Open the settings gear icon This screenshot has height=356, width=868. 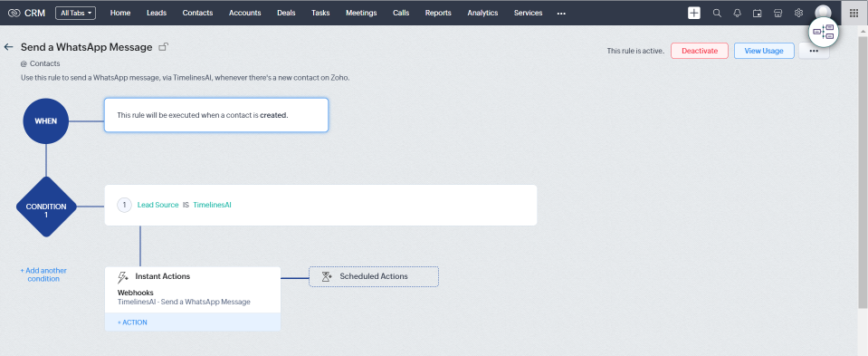(x=798, y=13)
